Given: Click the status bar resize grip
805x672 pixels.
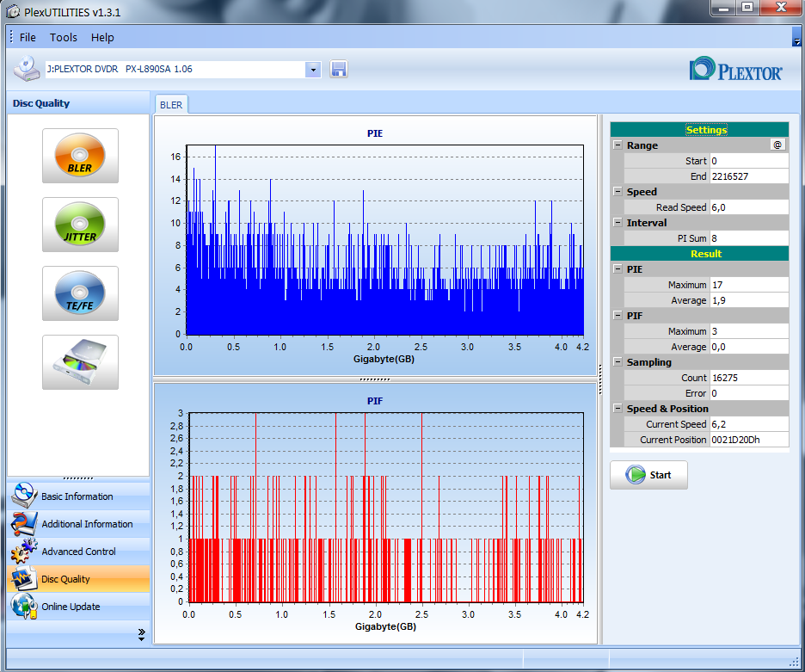Looking at the screenshot, I should tap(794, 662).
